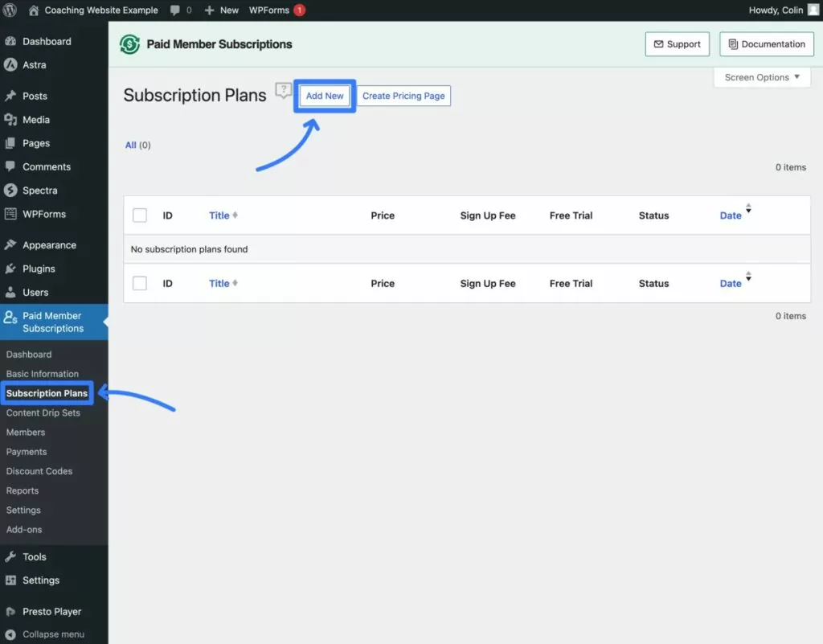Click the sort arrows beside header Title

[x=235, y=215]
